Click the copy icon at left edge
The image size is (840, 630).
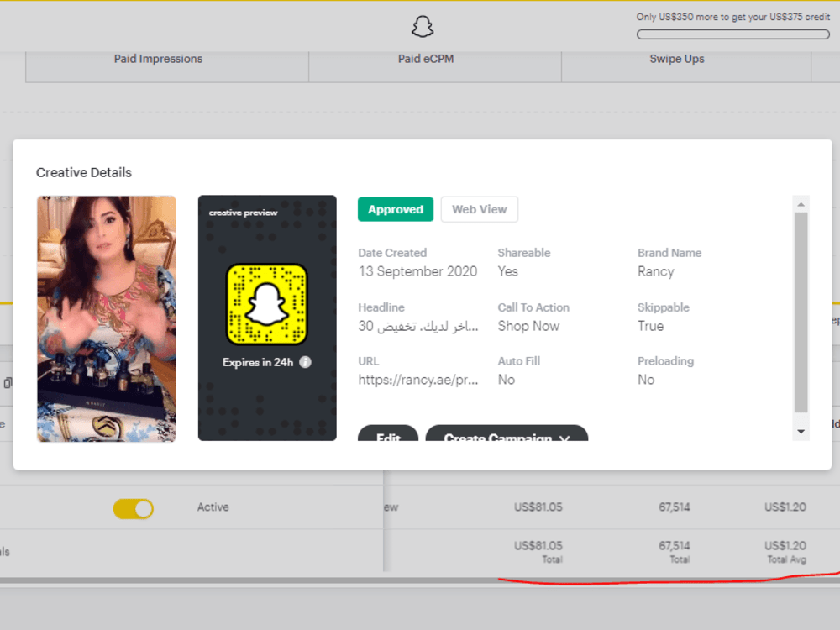click(x=8, y=382)
